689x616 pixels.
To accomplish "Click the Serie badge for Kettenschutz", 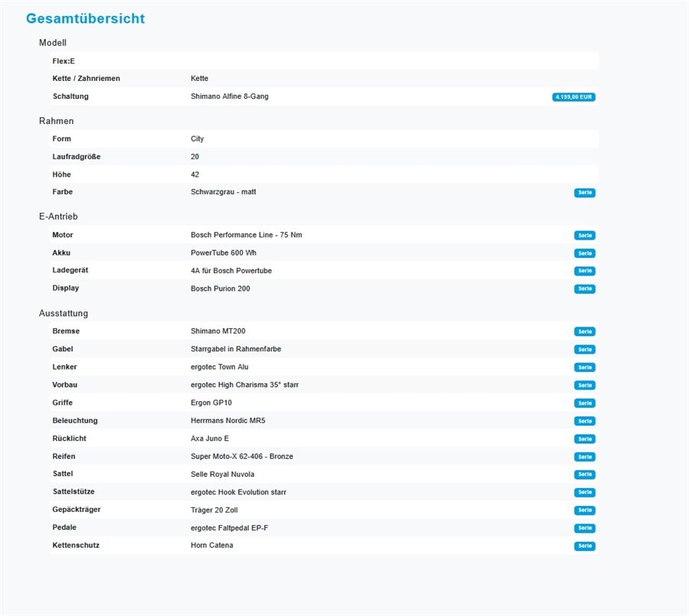I will pyautogui.click(x=584, y=546).
